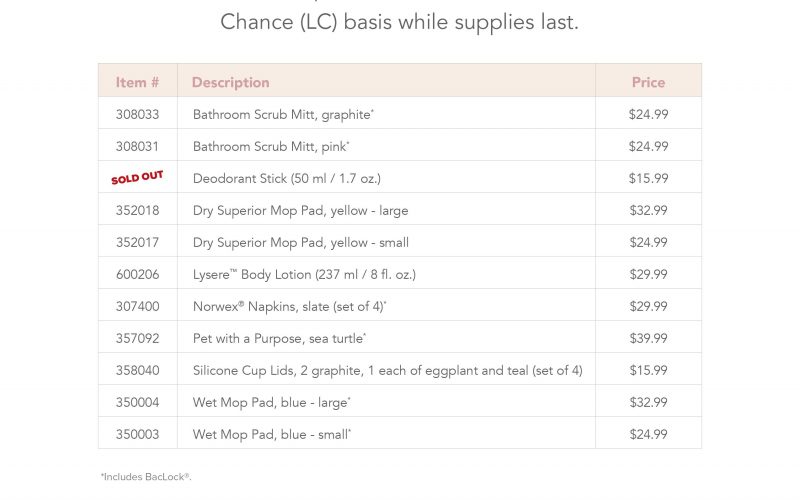Click Dry Superior Mop Pad yellow small
Image resolution: width=800 pixels, height=500 pixels.
point(300,242)
